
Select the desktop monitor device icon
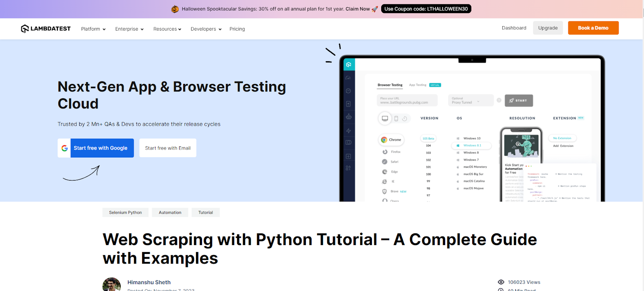click(x=385, y=118)
